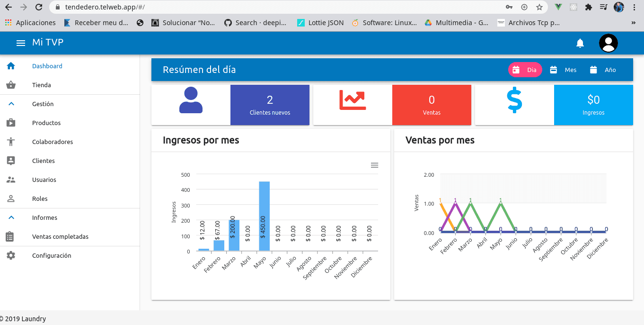Go back in the browser
The height and width of the screenshot is (325, 644).
pos(9,7)
